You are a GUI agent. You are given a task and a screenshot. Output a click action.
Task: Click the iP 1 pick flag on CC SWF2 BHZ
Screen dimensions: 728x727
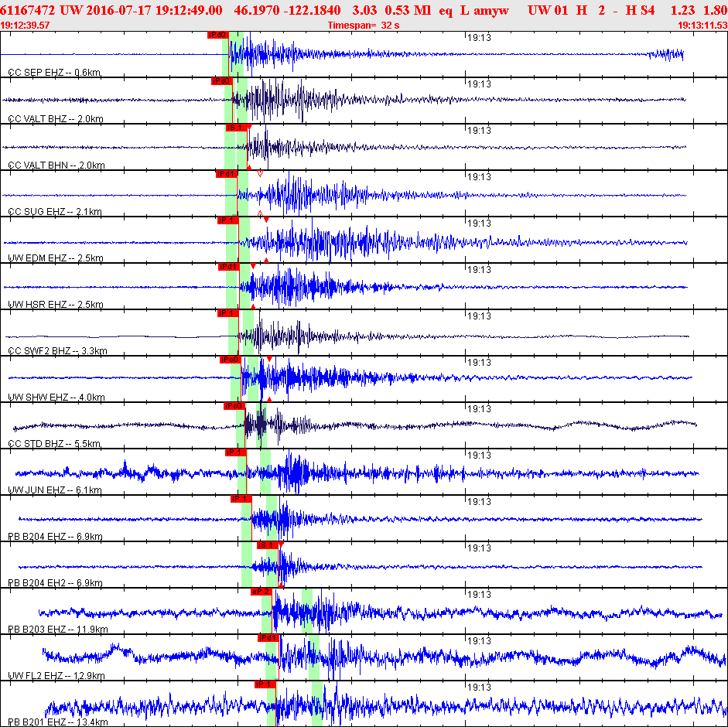228,313
